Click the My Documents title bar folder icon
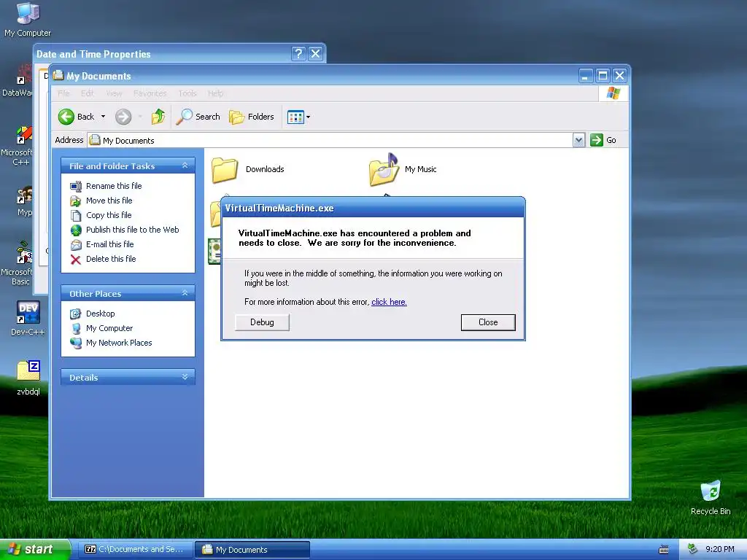 click(58, 75)
